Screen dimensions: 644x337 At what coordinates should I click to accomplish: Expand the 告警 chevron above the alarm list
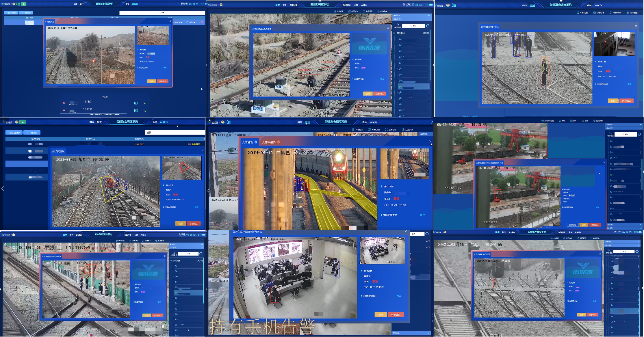pos(103,97)
